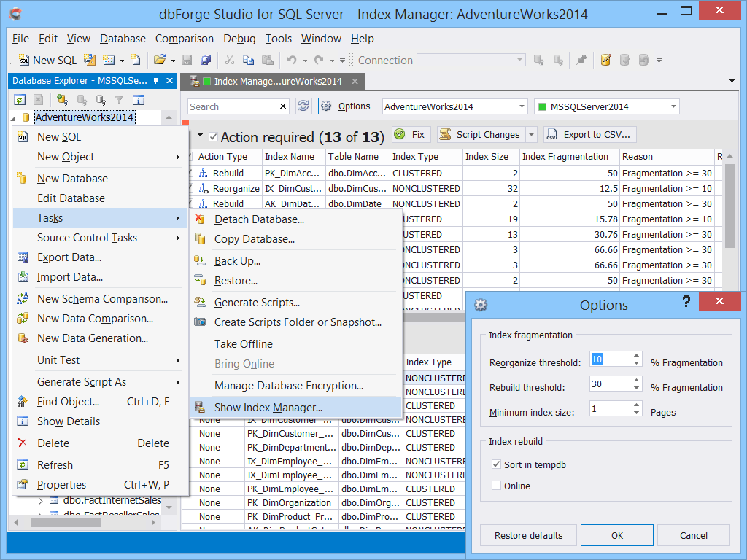Expand the Script Changes dropdown arrow
Viewport: 747px width, 560px height.
(531, 135)
